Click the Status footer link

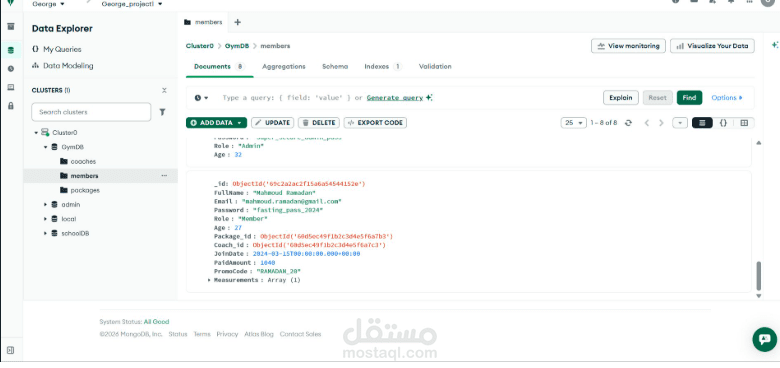tap(178, 335)
